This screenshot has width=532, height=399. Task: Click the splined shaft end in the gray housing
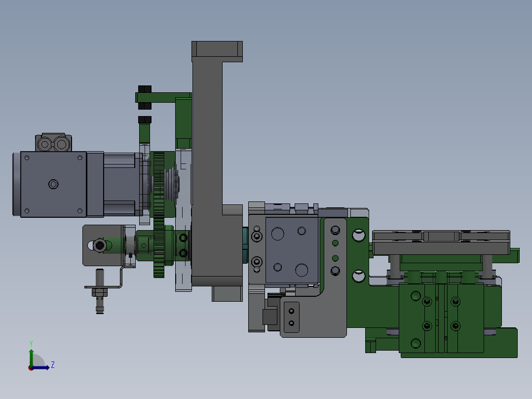click(x=99, y=245)
